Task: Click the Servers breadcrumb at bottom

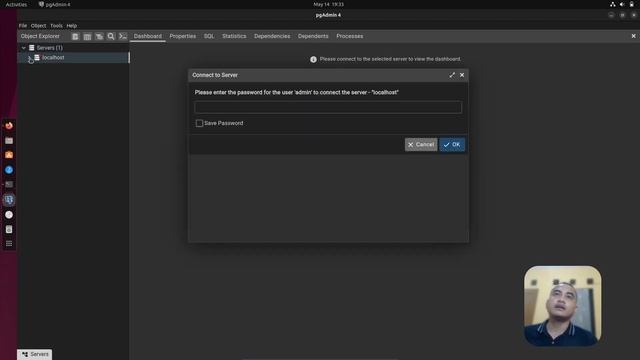Action: [x=35, y=354]
